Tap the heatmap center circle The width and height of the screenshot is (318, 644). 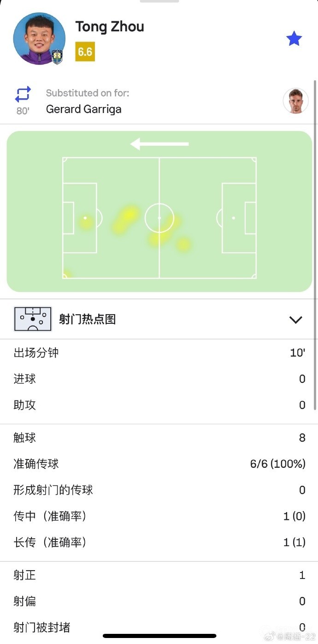[x=159, y=218]
